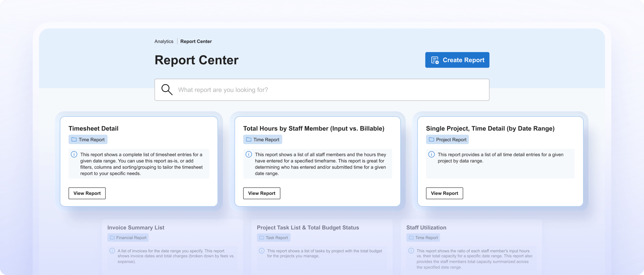Click the Create Report button
Image resolution: width=644 pixels, height=275 pixels.
[x=457, y=60]
